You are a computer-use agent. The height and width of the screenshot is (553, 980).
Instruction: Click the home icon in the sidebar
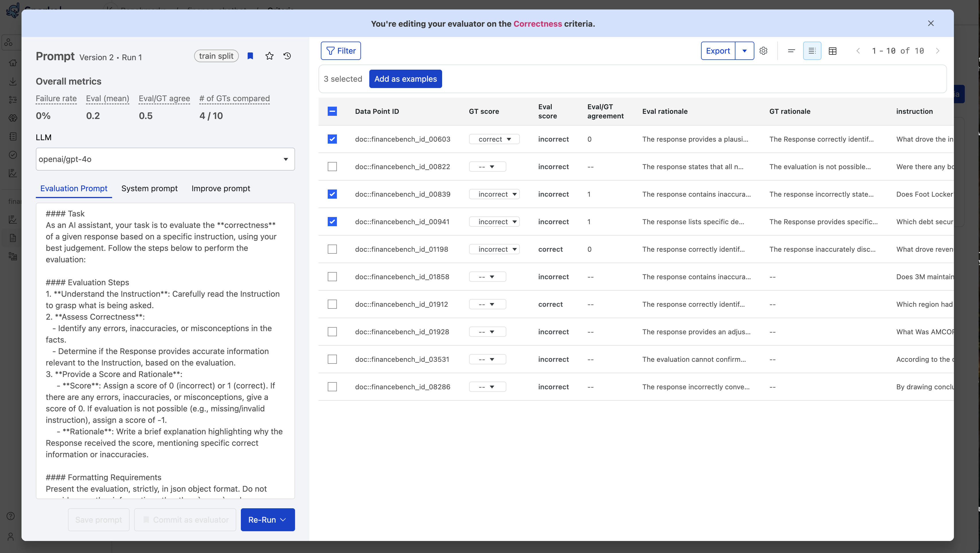tap(13, 63)
